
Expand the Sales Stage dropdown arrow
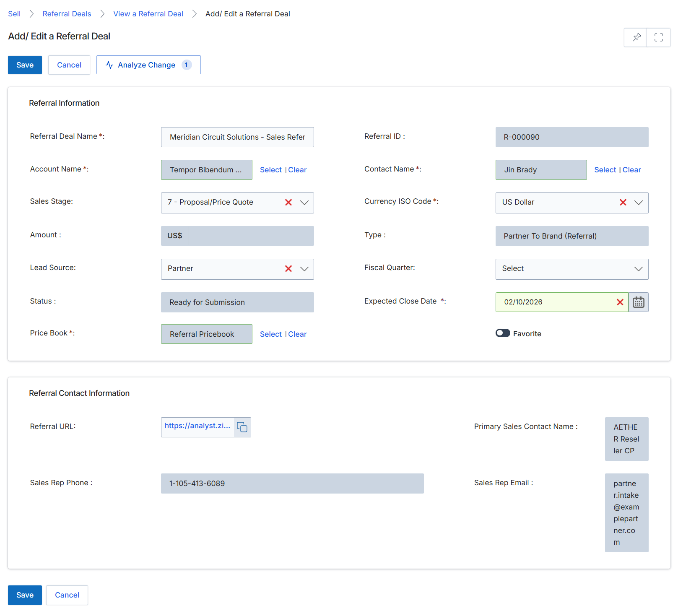304,203
